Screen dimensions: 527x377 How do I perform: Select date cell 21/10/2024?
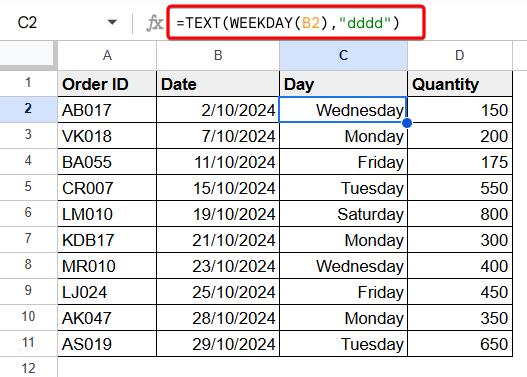(x=218, y=240)
